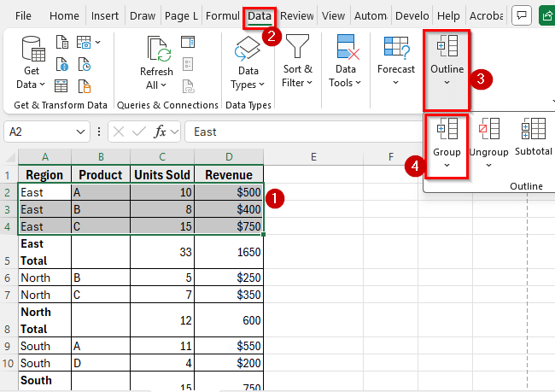
Task: Click the Outline icon in ribbon
Action: [x=447, y=45]
